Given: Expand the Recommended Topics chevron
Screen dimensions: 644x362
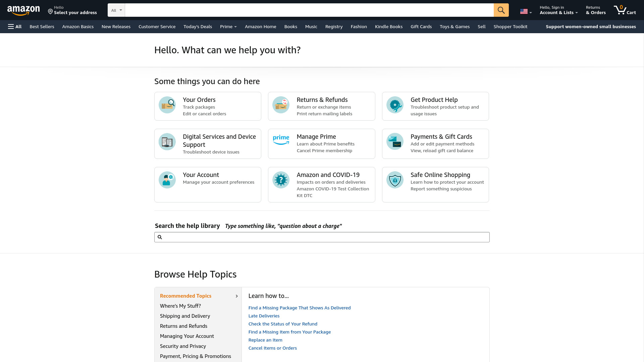Looking at the screenshot, I should point(237,296).
